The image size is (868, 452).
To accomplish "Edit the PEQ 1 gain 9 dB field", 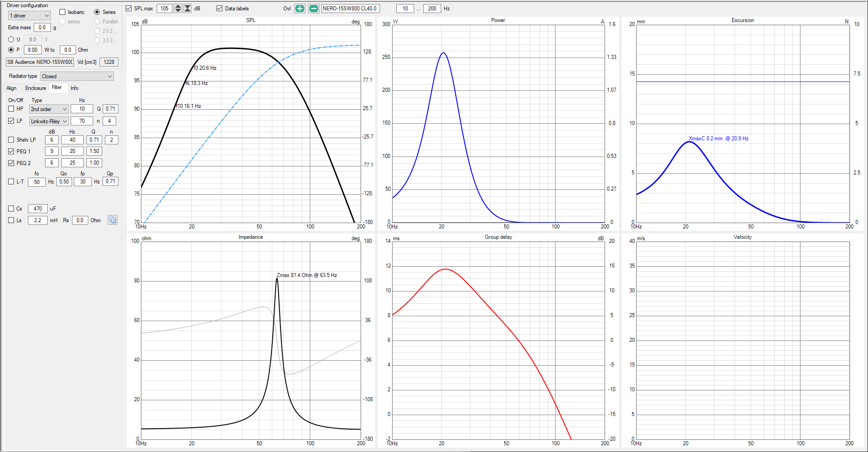I will 52,151.
